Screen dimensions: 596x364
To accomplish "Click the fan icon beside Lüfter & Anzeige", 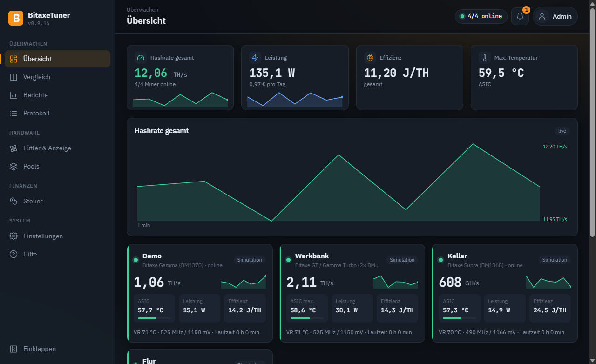I will point(14,148).
